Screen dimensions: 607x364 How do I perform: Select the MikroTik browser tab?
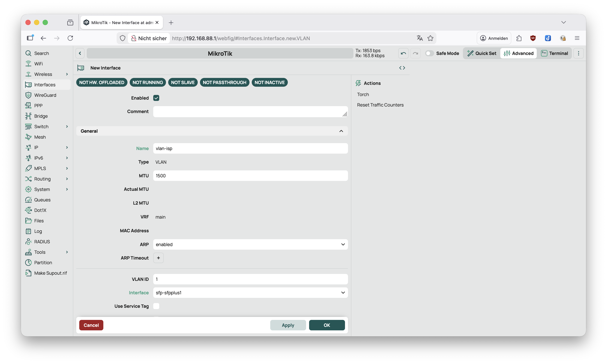pos(122,23)
